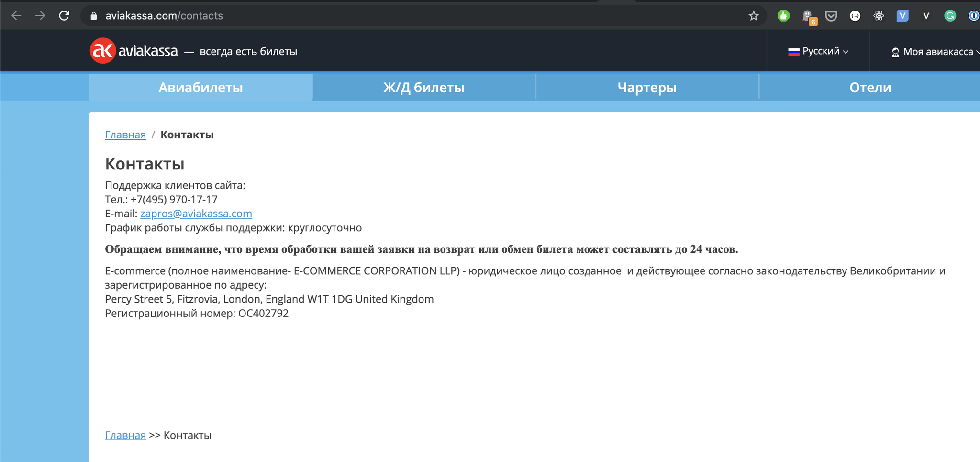
Task: Open React Developer Tools extension
Action: pyautogui.click(x=879, y=16)
